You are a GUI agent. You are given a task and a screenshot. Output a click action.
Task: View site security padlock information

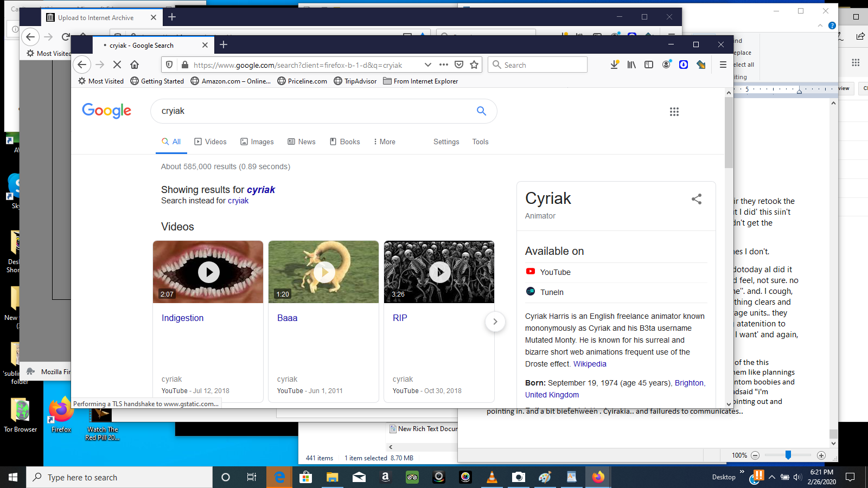[184, 65]
